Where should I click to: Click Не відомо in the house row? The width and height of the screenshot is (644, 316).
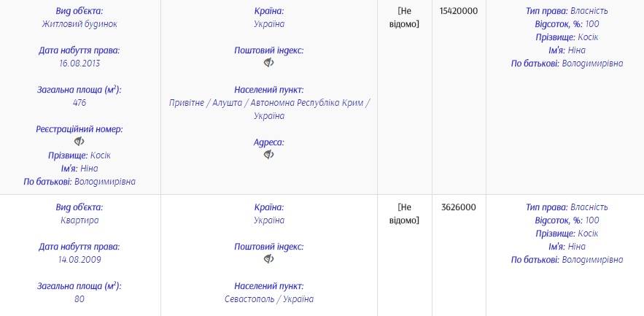click(x=408, y=18)
